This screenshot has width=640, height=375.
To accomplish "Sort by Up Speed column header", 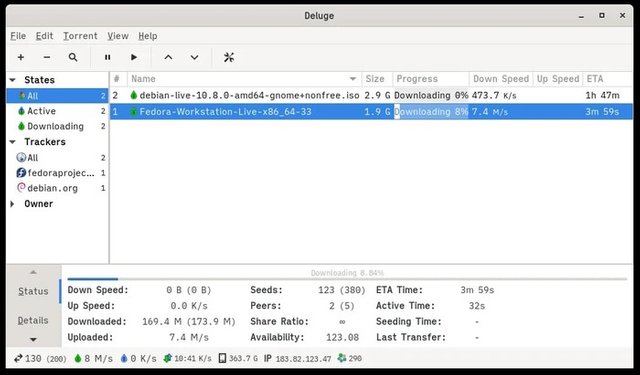I will [x=558, y=79].
